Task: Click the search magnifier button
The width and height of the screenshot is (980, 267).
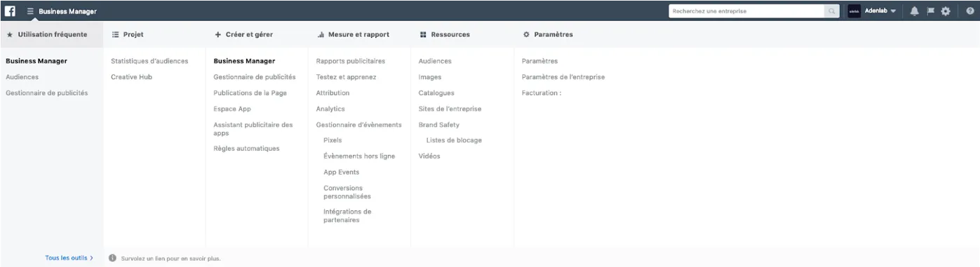Action: click(x=832, y=11)
